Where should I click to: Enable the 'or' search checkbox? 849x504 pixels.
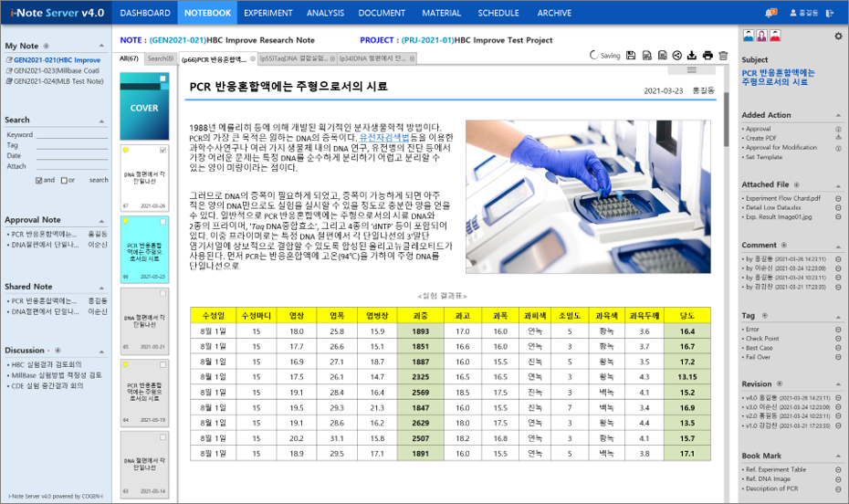point(62,180)
